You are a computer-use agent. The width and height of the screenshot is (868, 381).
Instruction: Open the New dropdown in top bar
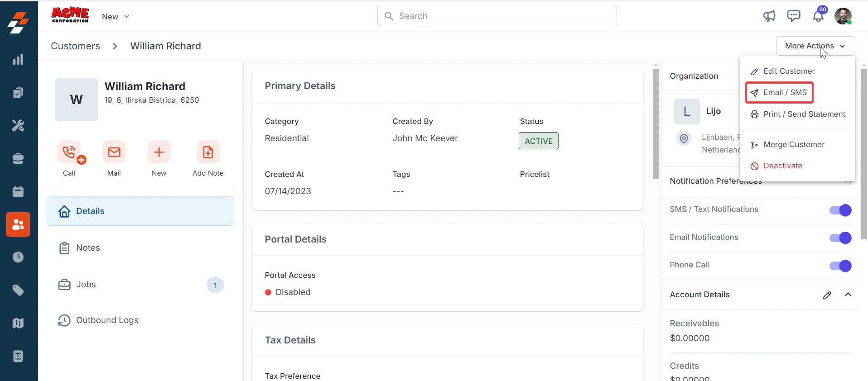[116, 17]
